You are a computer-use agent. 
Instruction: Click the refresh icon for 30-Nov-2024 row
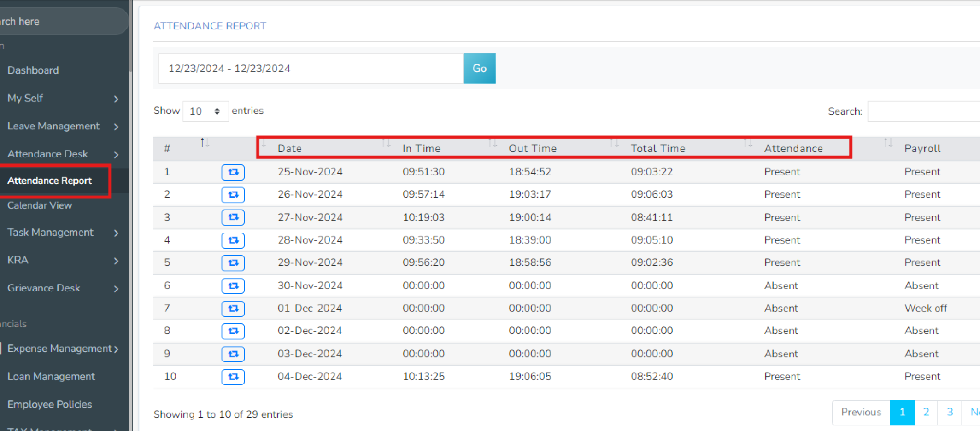click(x=233, y=286)
